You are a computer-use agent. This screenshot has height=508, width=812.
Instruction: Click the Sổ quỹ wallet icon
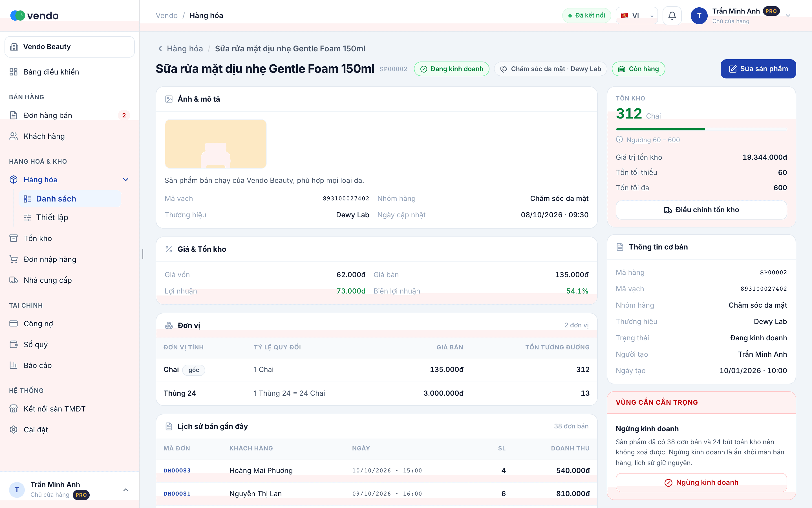coord(14,344)
